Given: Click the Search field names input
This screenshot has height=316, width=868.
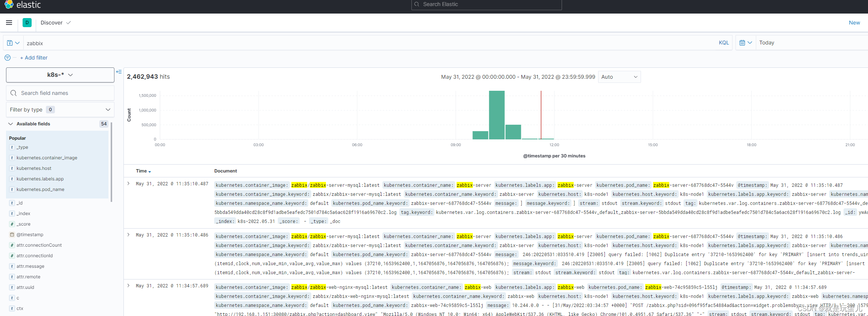Looking at the screenshot, I should tap(60, 93).
